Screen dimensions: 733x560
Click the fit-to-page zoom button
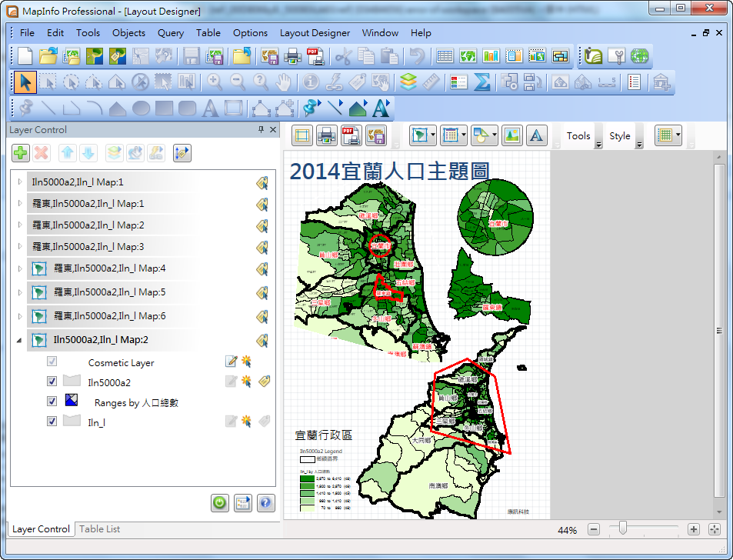715,530
